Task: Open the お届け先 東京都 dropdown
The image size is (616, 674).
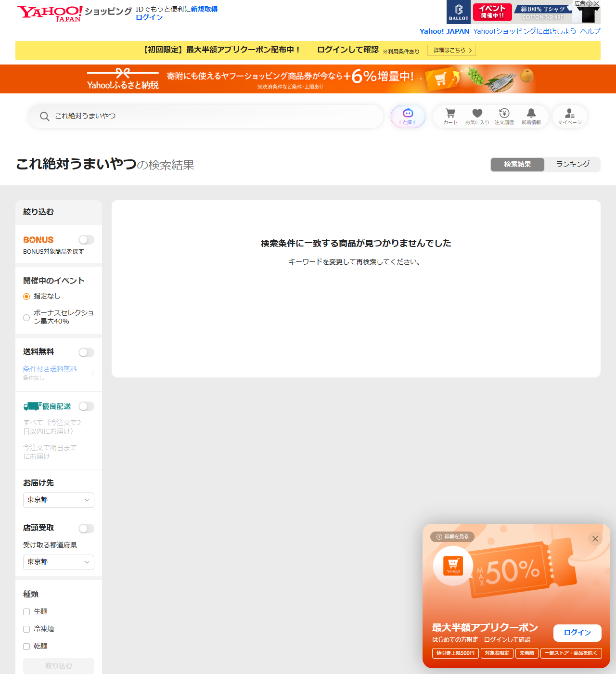Action: pos(59,500)
